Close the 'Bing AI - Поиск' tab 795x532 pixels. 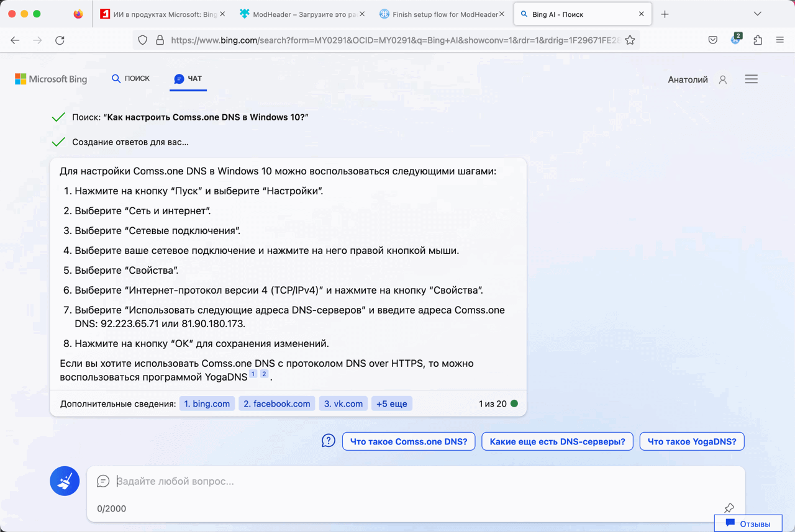coord(642,14)
